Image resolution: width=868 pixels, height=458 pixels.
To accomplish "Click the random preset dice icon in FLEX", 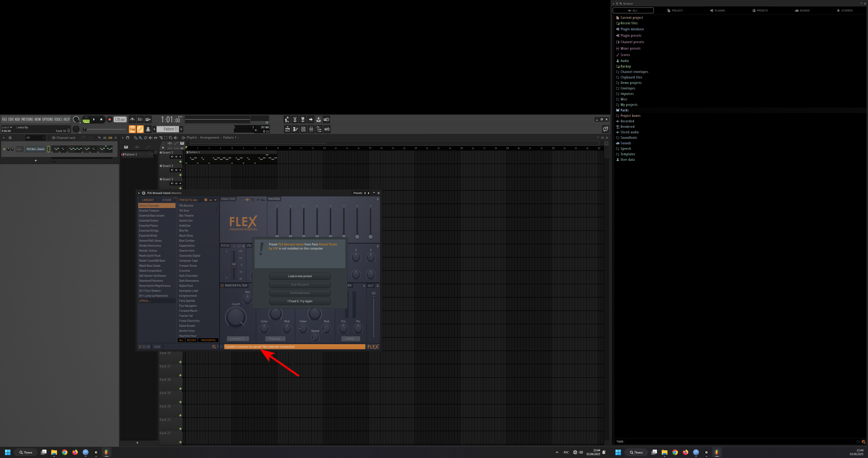I will tap(206, 200).
